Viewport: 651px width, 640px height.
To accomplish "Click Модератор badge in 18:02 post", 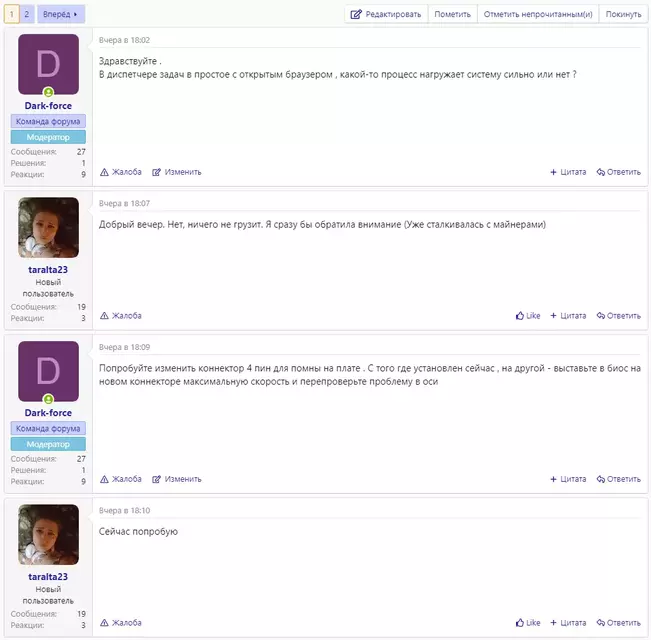I will point(48,137).
